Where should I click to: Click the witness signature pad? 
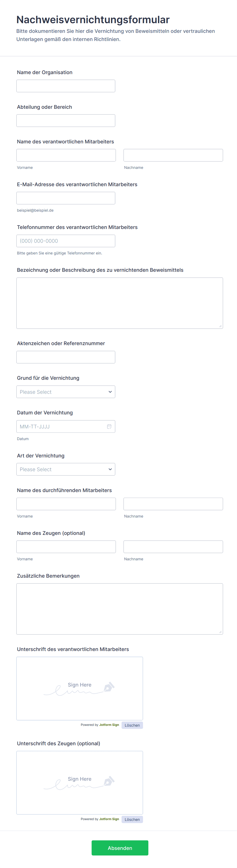pos(80,782)
